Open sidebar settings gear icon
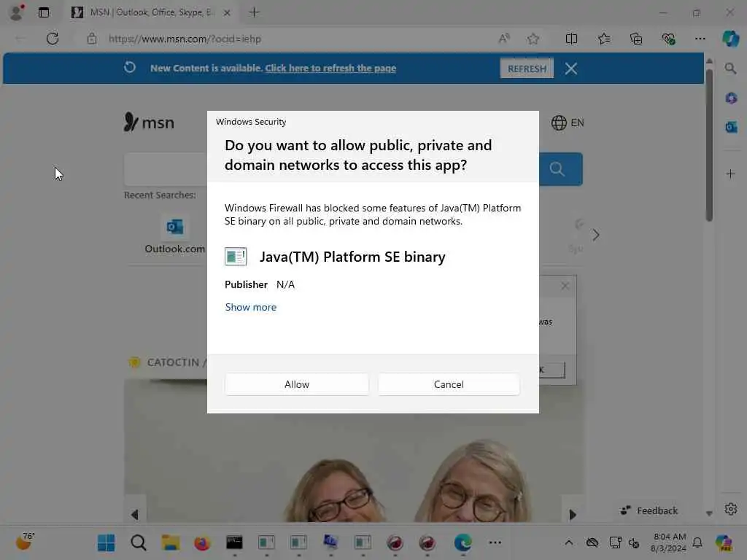 pos(731,509)
